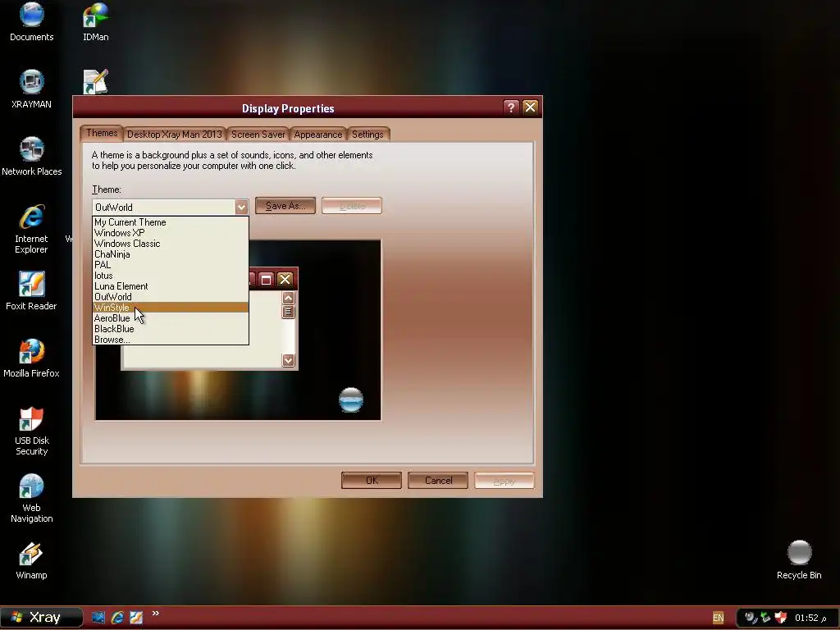
Task: Click the taskbar clock showing 01:52
Action: 811,618
